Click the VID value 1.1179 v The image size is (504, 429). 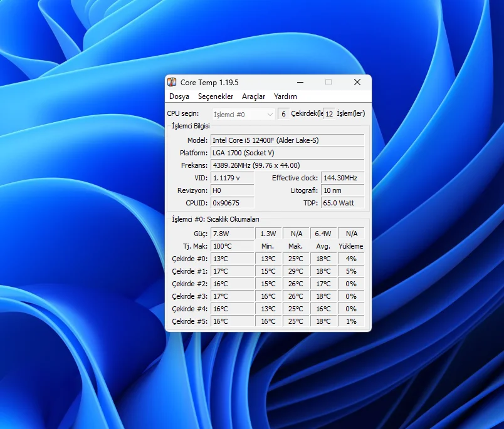coord(233,178)
